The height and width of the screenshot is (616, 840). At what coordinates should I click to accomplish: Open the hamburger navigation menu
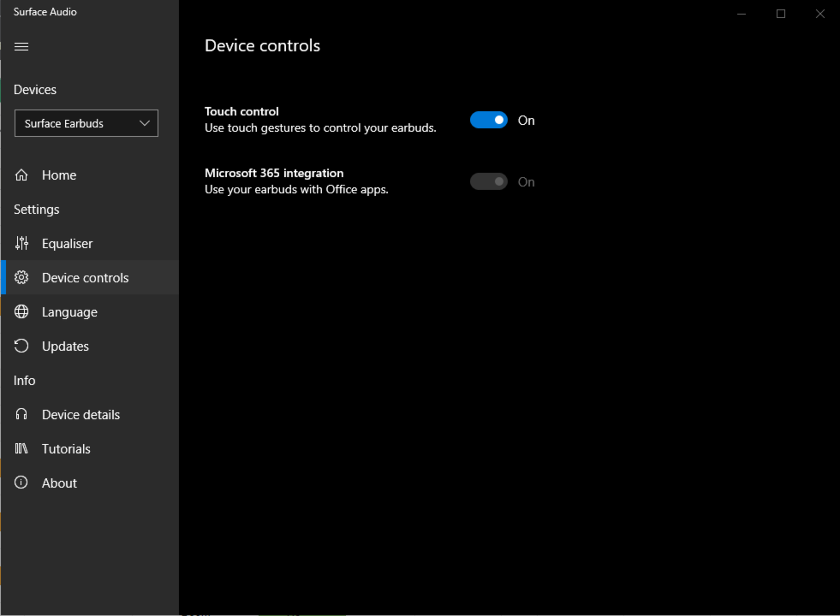pos(21,47)
